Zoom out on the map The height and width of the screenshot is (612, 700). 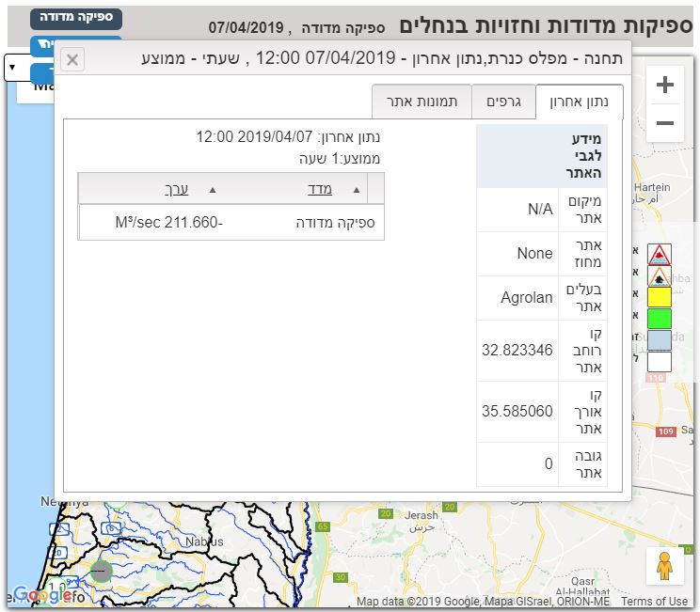[x=665, y=123]
